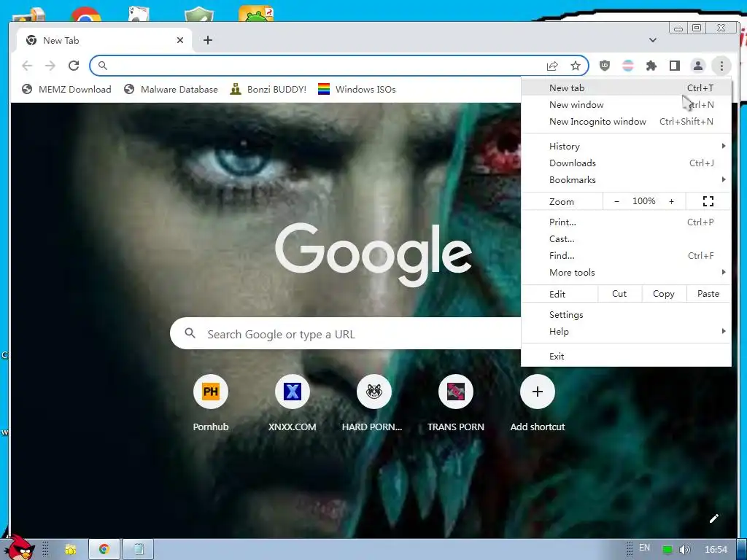Image resolution: width=747 pixels, height=560 pixels.
Task: Choose Print... from the menu
Action: (x=626, y=222)
